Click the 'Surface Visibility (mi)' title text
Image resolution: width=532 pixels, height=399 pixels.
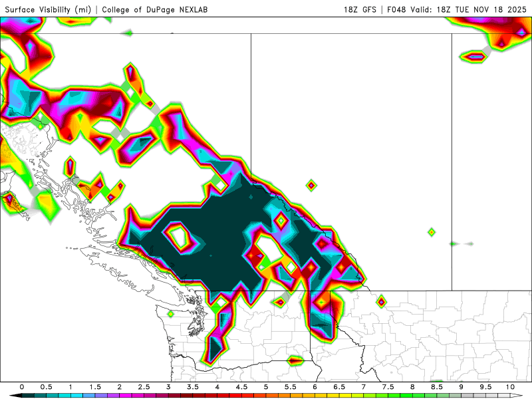click(x=48, y=9)
